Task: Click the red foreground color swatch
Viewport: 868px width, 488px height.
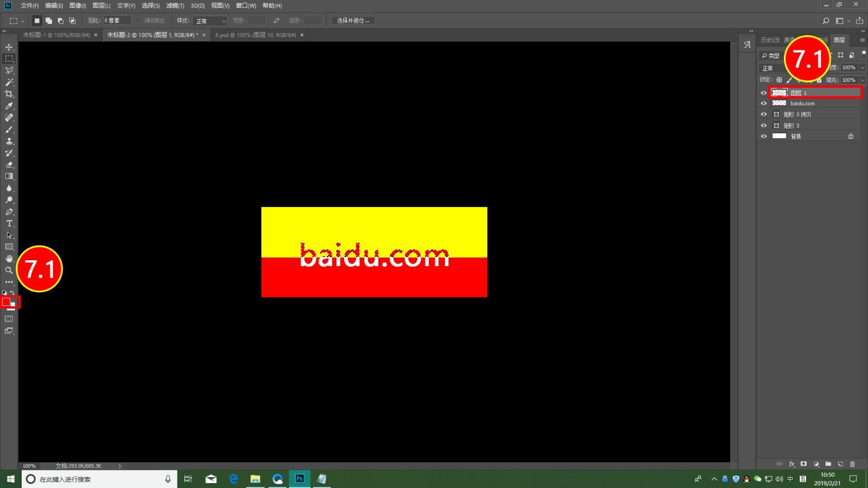Action: click(x=7, y=301)
